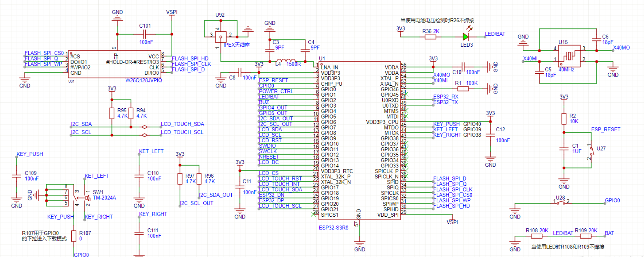The image size is (644, 257).
Task: Click the C12 capacitor near VDD3P3_CPU
Action: point(490,135)
